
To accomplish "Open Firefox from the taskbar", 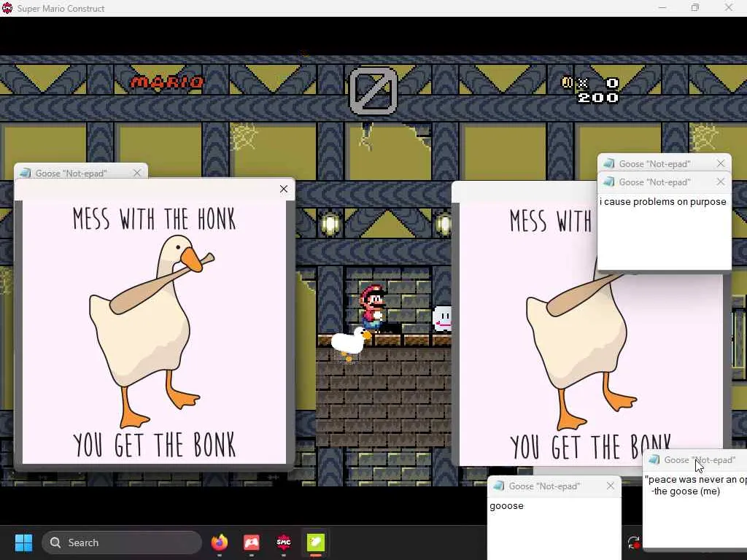I will (219, 542).
